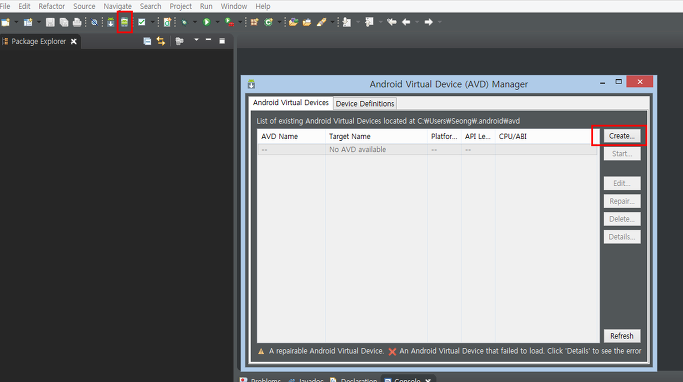Click the Start... button

(622, 154)
